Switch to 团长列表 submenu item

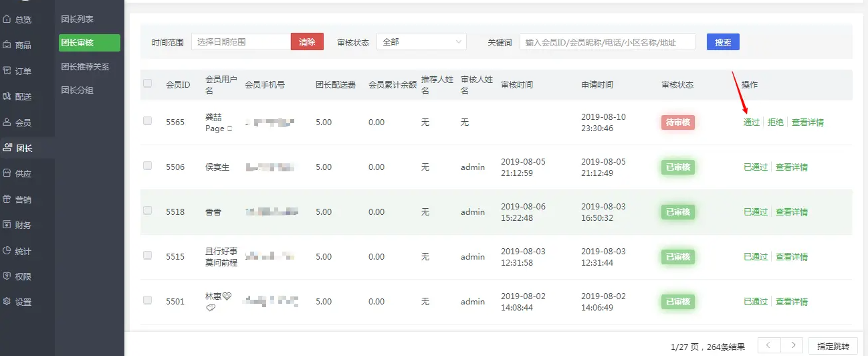point(77,19)
